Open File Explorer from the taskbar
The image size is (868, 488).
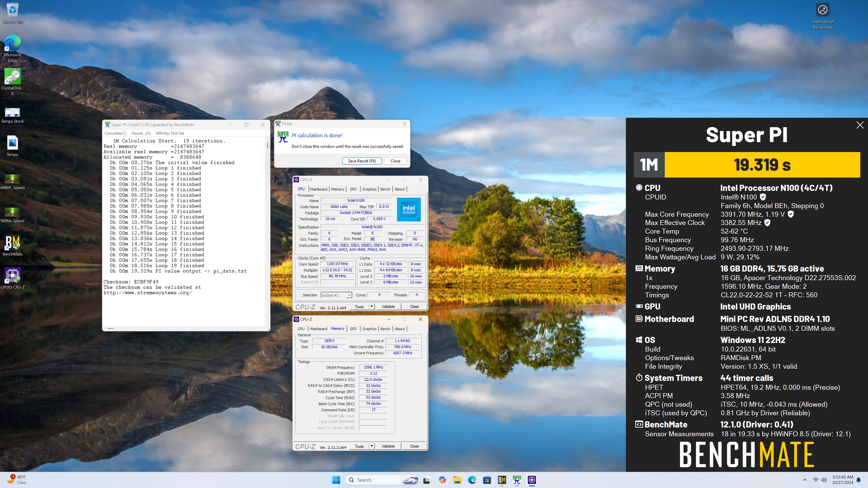[x=457, y=480]
